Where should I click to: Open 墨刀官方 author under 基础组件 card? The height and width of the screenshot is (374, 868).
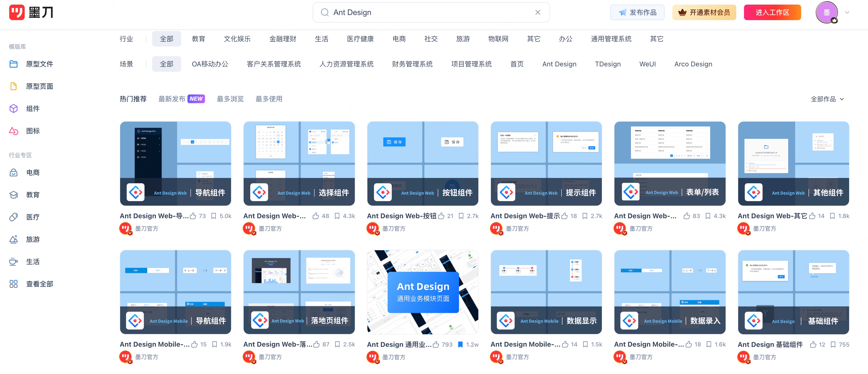pyautogui.click(x=764, y=357)
